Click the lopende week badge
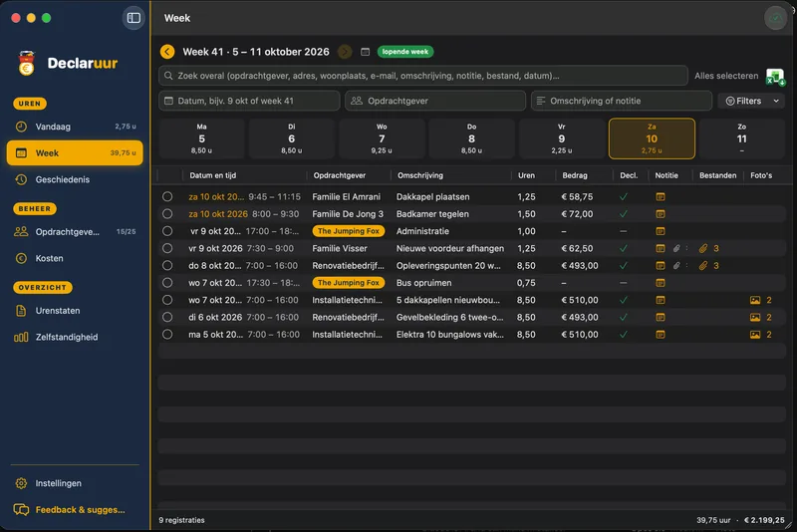Screen dimensions: 797x532 (405, 52)
